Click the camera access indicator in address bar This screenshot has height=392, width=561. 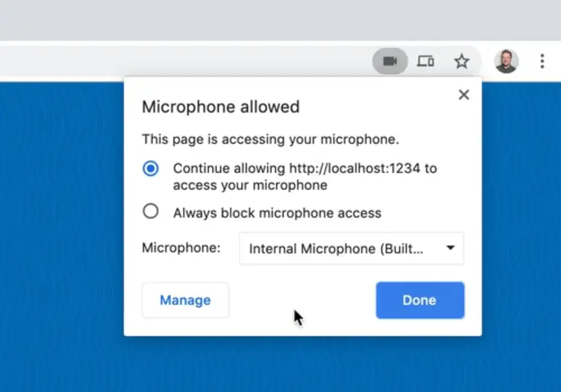(x=389, y=61)
